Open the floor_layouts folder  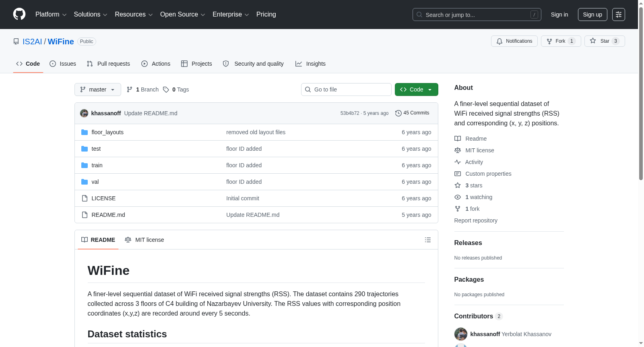(x=107, y=132)
